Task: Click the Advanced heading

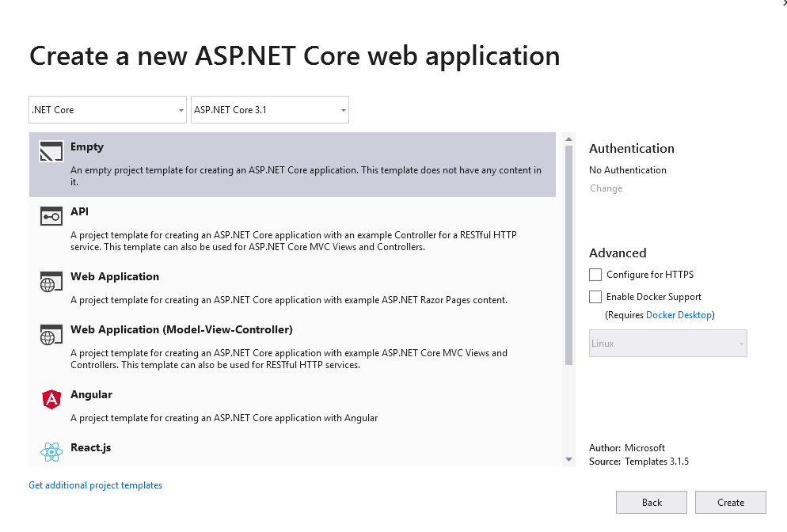Action: (618, 253)
